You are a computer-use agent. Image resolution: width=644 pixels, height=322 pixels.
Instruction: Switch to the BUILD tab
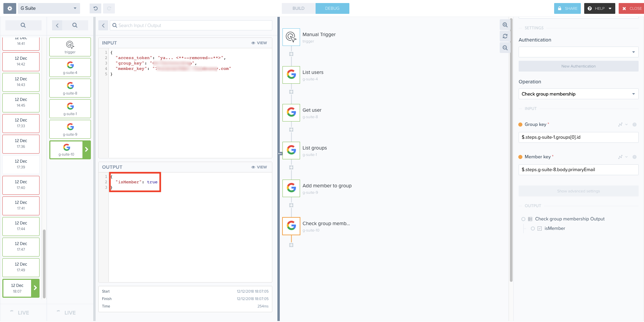tap(298, 8)
